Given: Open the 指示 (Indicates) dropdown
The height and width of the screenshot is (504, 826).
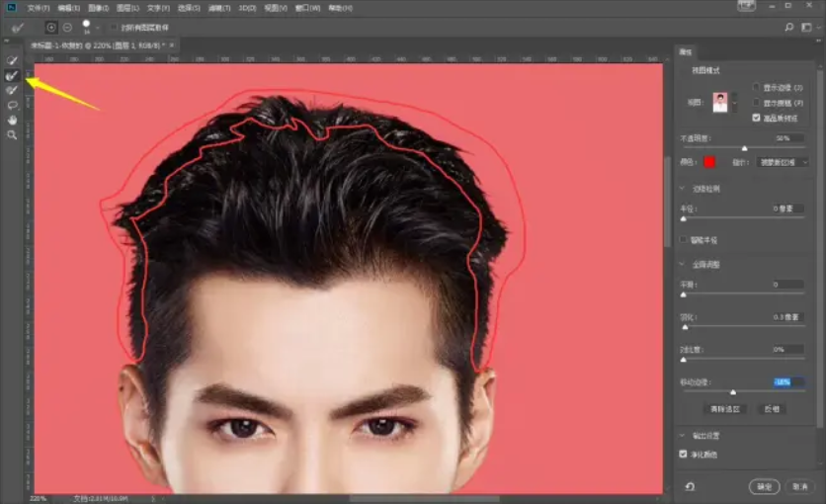Looking at the screenshot, I should coord(783,162).
